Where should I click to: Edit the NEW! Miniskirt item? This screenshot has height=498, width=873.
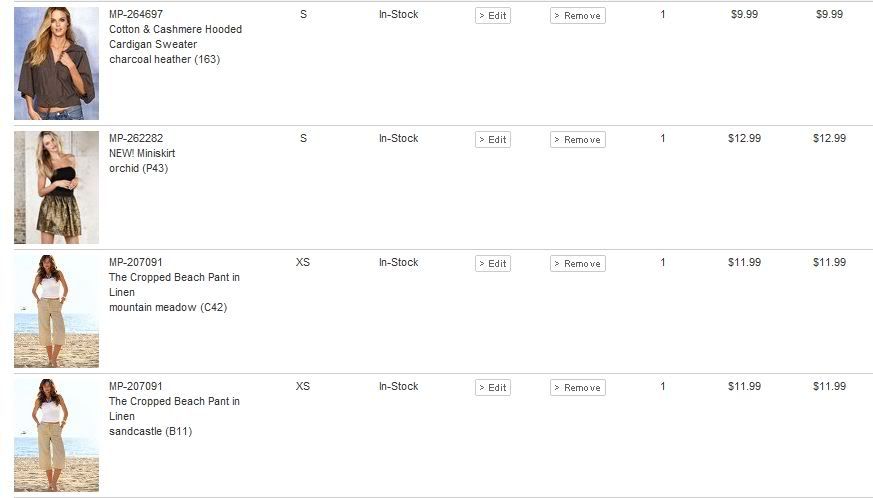click(493, 140)
